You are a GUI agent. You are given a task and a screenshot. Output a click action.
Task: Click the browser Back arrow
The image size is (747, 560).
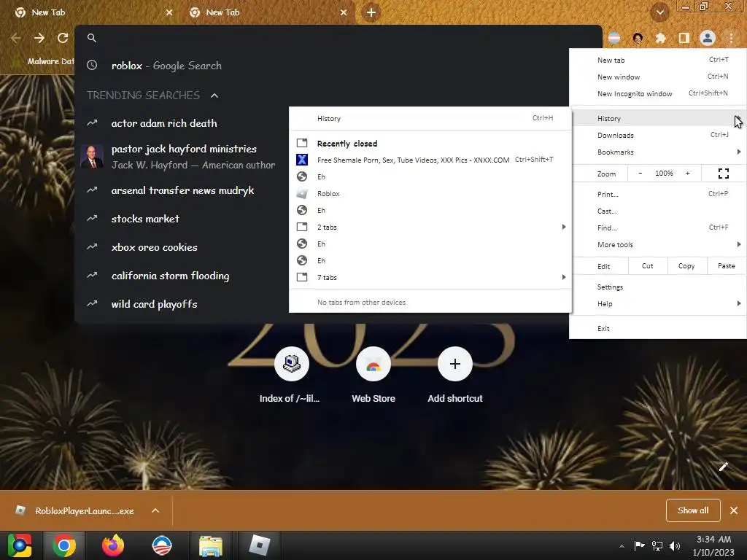[x=16, y=38]
